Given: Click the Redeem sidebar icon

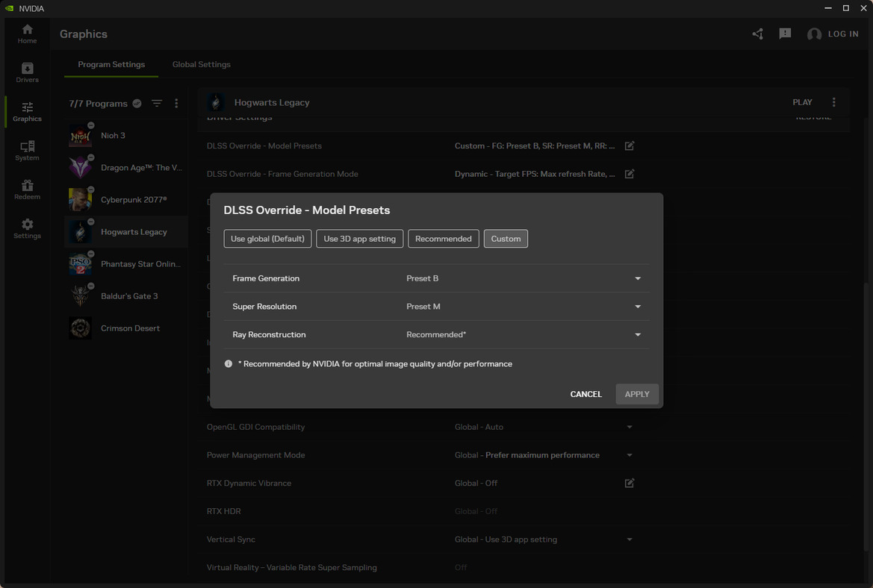Looking at the screenshot, I should [27, 190].
